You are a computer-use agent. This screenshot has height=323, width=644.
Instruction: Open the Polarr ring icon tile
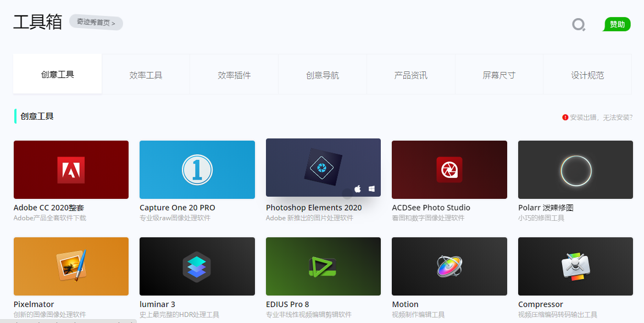(575, 170)
